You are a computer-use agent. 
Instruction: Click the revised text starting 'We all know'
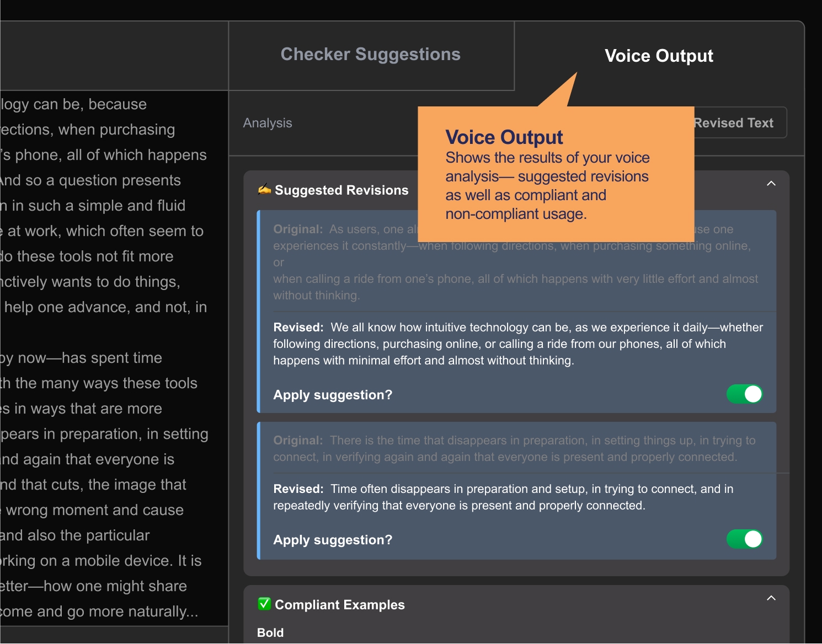(517, 344)
